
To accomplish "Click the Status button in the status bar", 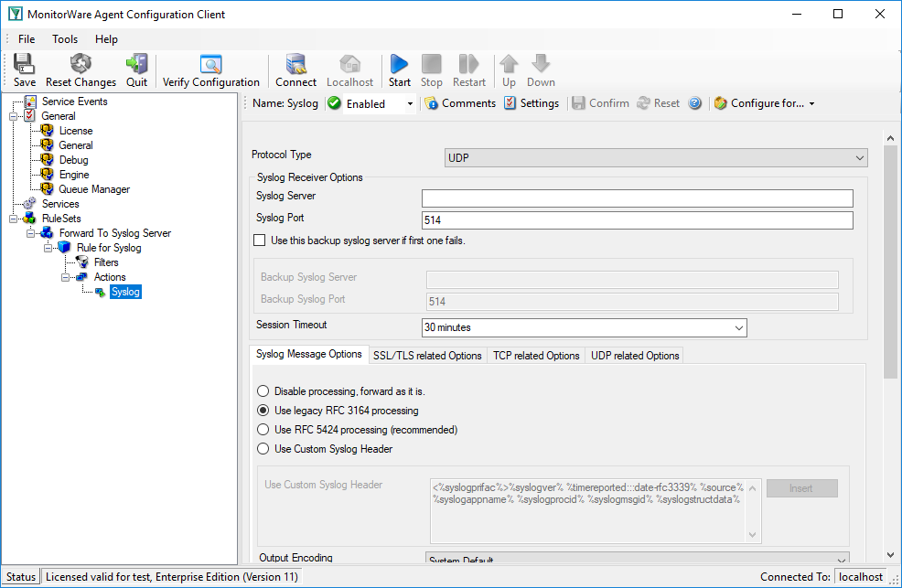I will pos(21,576).
